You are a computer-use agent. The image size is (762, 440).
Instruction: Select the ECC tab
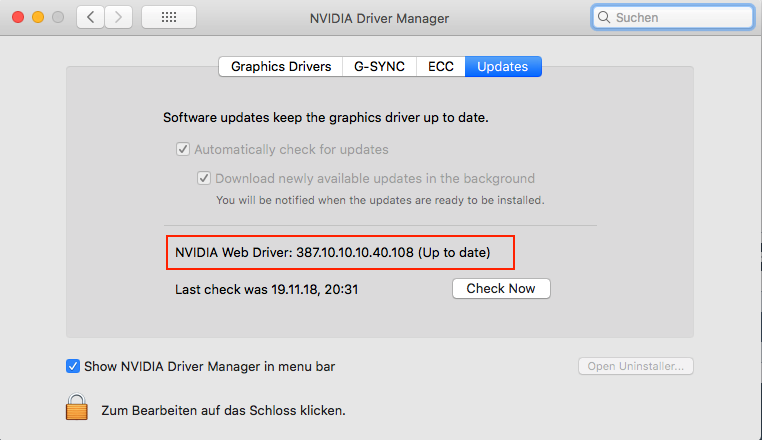pyautogui.click(x=441, y=67)
